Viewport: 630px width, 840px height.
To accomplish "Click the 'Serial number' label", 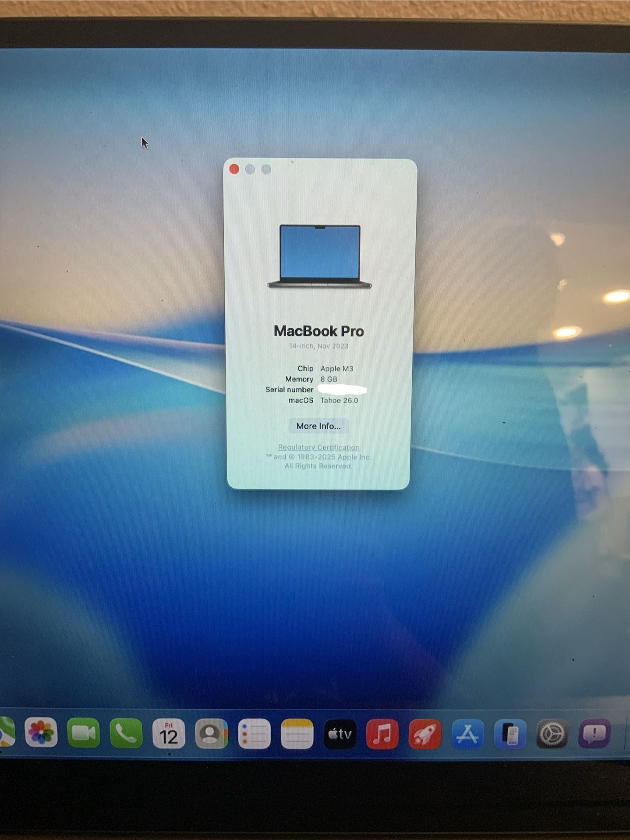I will pyautogui.click(x=289, y=390).
